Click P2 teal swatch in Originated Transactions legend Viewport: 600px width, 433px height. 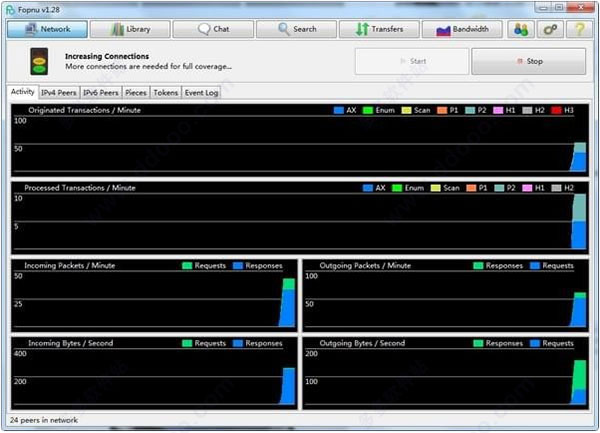[x=470, y=111]
